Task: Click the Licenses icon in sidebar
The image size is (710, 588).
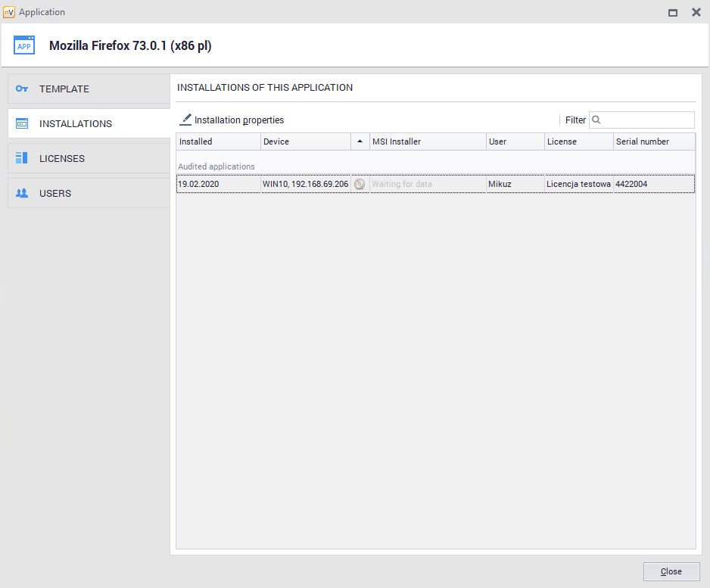Action: pyautogui.click(x=22, y=158)
